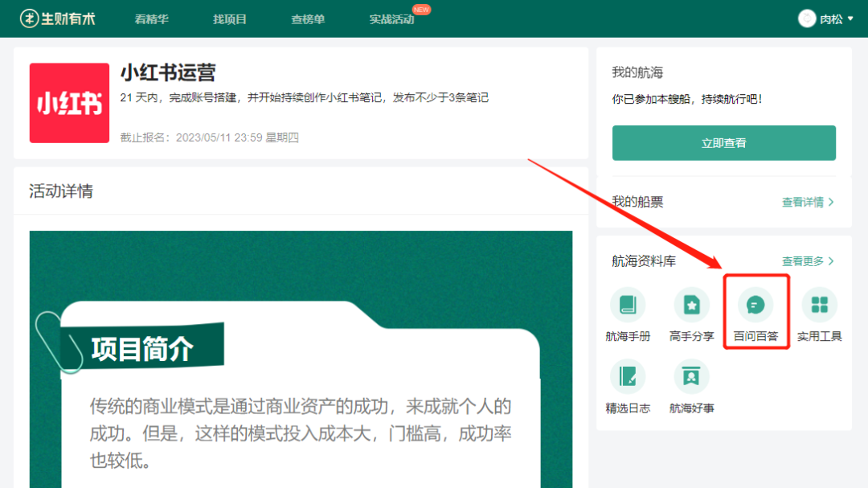Click the NEW badge on 实战活动
This screenshot has width=868, height=488.
421,10
